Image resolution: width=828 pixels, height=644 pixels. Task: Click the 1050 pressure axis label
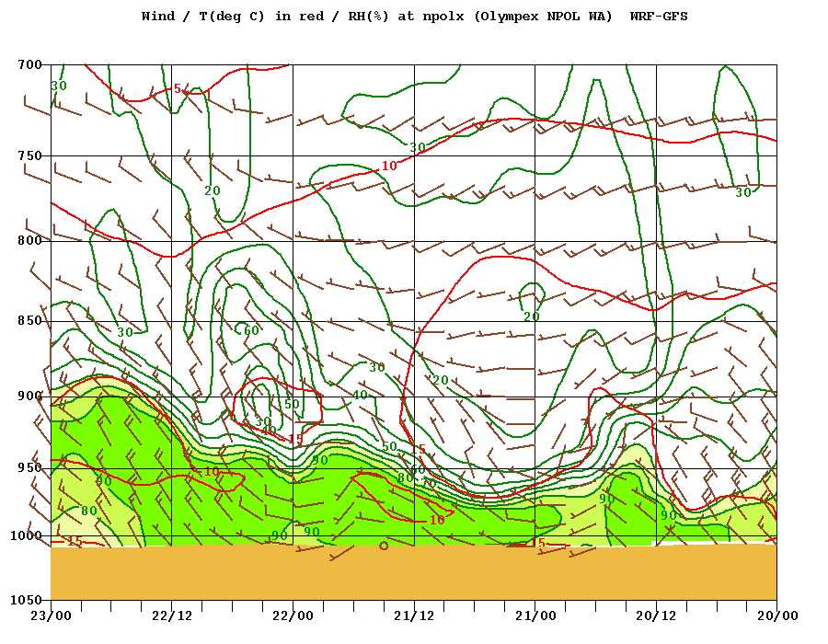[26, 600]
